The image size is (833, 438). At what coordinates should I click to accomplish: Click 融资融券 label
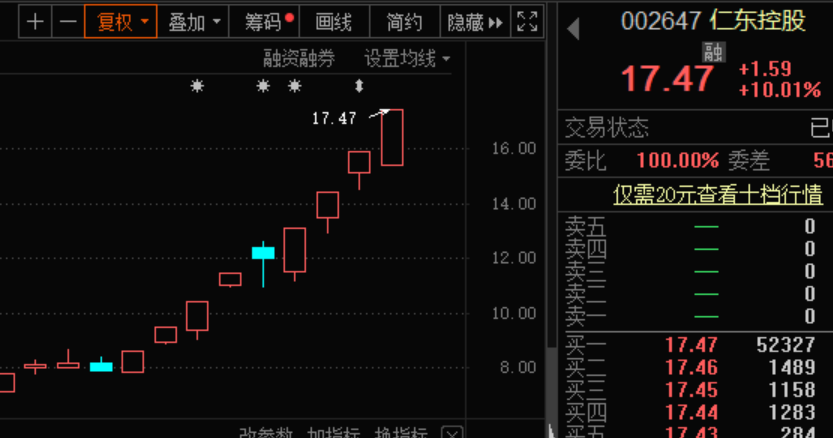point(299,58)
